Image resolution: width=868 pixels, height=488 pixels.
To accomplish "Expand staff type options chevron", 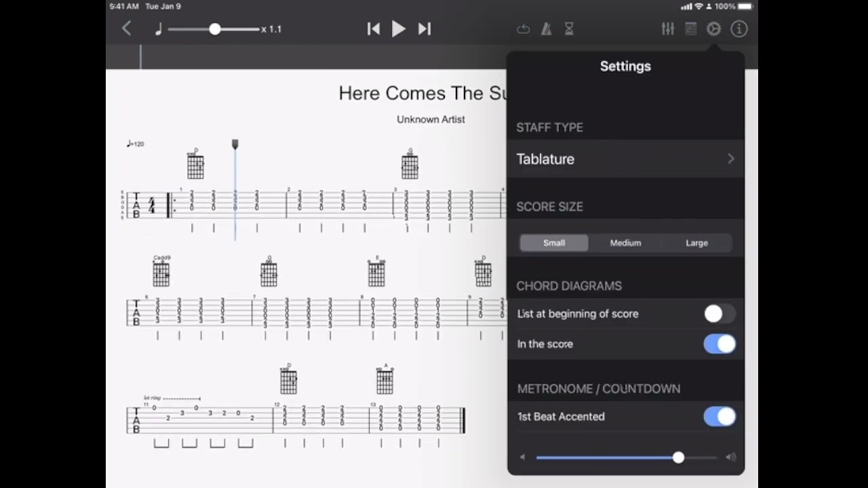I will pyautogui.click(x=731, y=159).
